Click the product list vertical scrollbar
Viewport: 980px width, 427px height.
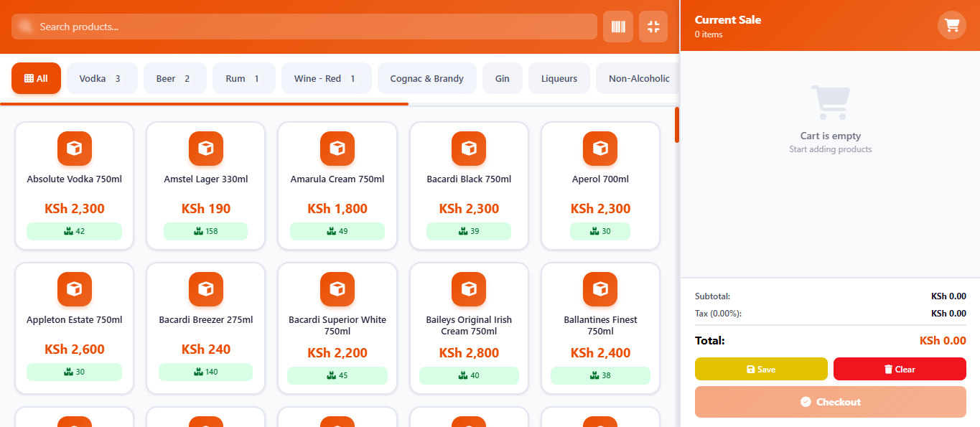pyautogui.click(x=676, y=125)
